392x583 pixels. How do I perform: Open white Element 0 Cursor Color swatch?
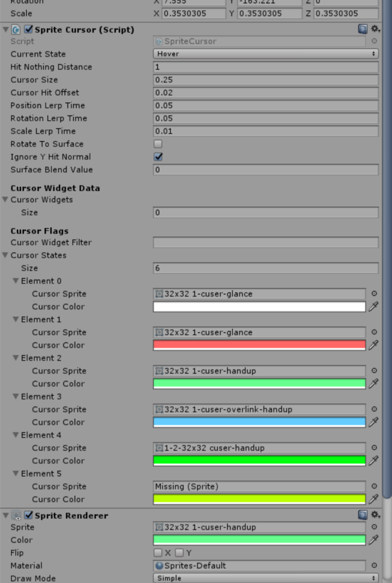[259, 307]
